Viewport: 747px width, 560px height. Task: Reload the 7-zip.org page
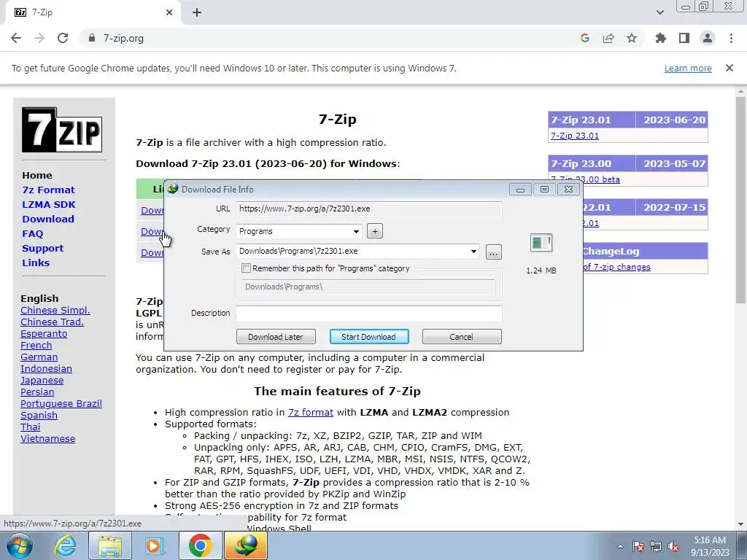click(x=63, y=38)
